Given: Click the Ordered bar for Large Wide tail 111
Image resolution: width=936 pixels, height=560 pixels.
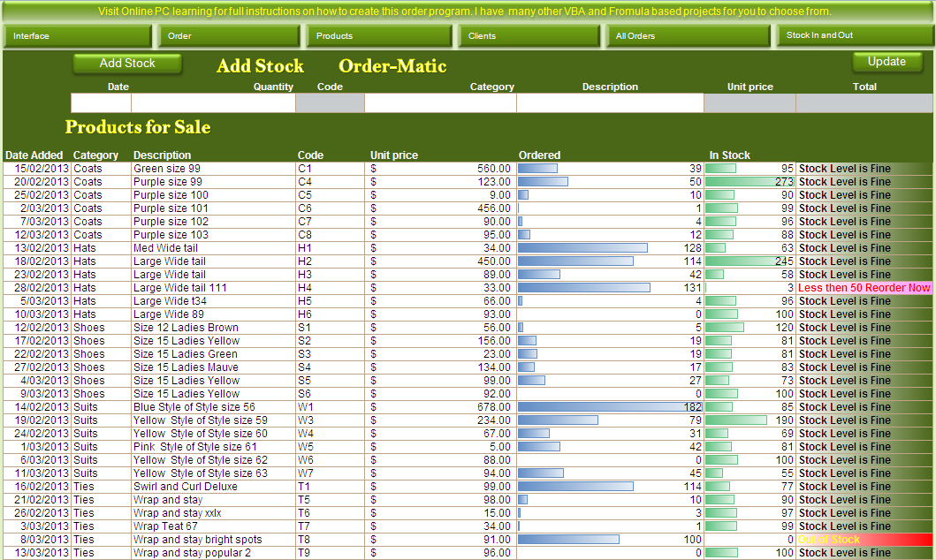Looking at the screenshot, I should click(x=584, y=288).
